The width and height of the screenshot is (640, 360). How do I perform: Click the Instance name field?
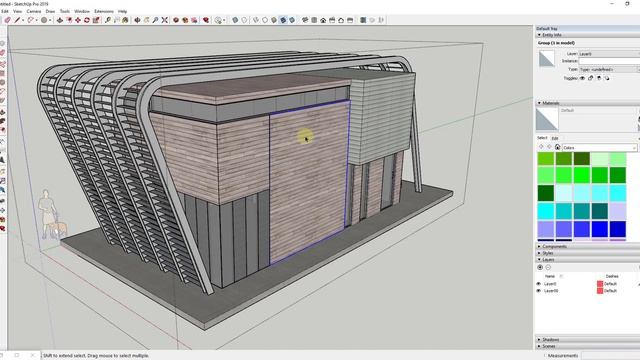pyautogui.click(x=609, y=61)
